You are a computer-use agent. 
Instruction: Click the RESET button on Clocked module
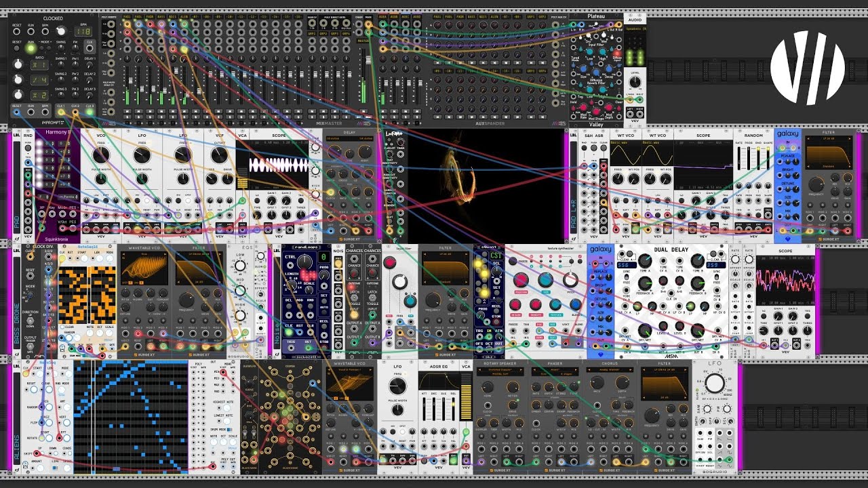16,48
